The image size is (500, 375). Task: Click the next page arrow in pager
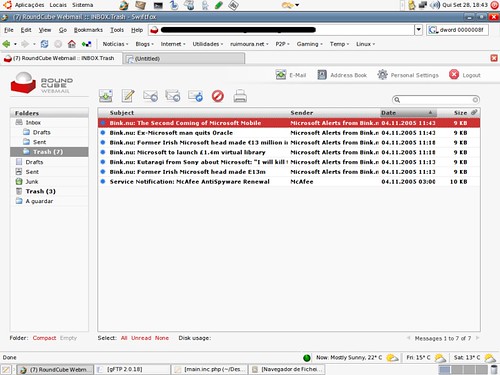[x=477, y=338]
